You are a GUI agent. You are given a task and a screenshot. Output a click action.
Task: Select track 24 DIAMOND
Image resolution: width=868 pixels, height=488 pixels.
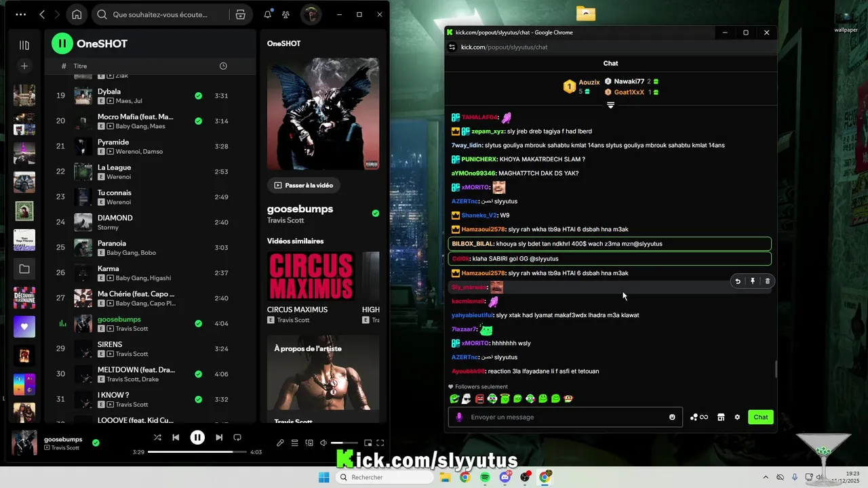pyautogui.click(x=150, y=222)
